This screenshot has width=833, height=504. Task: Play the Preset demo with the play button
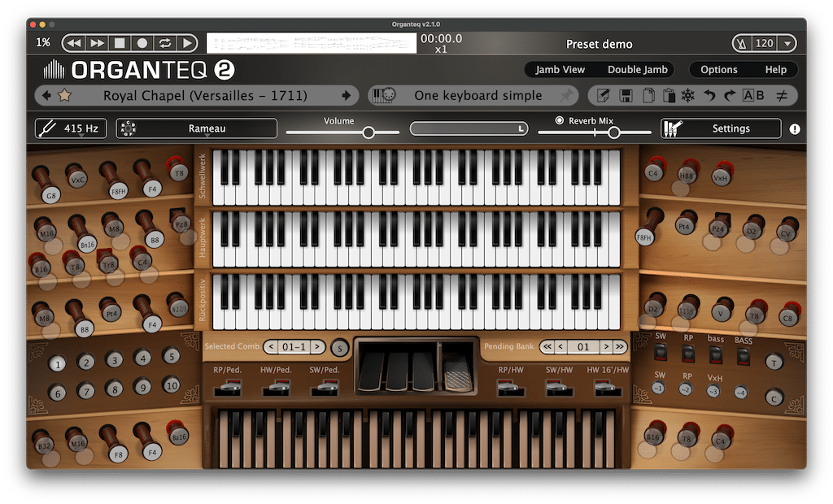point(187,43)
